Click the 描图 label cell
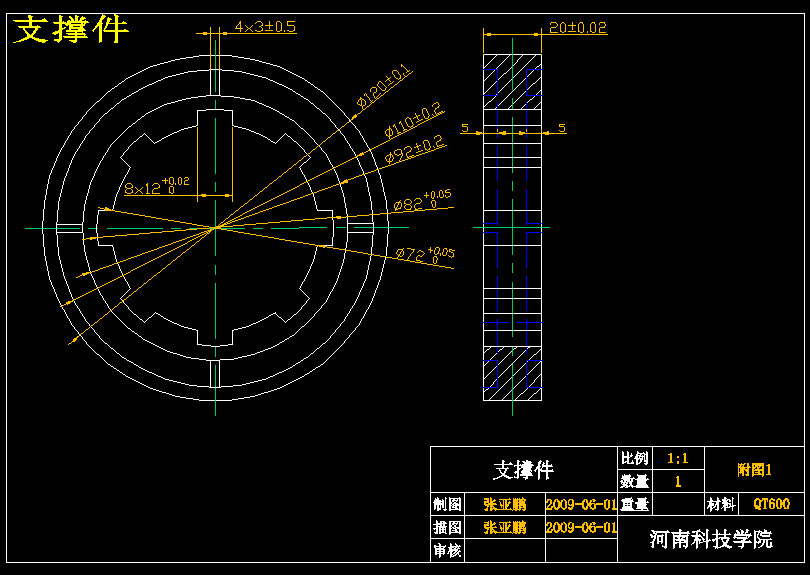The height and width of the screenshot is (575, 810). pos(447,527)
